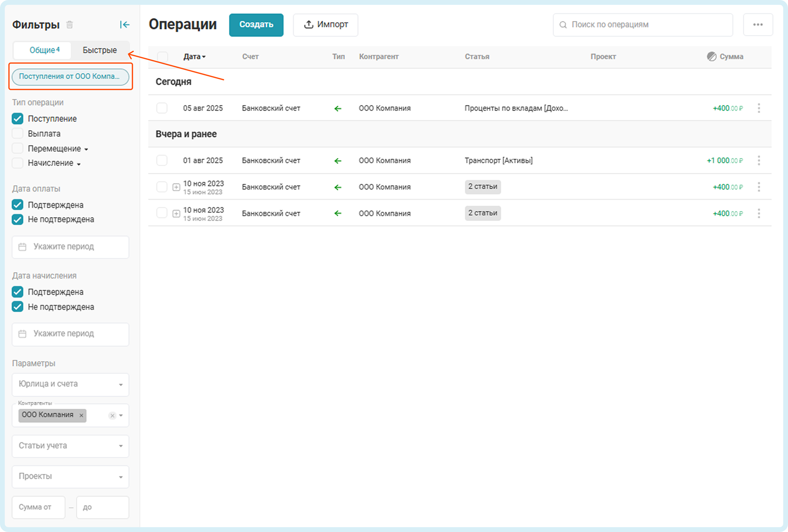Select the checkbox of the 01 авг 2025 row
This screenshot has width=788, height=532.
(x=162, y=161)
